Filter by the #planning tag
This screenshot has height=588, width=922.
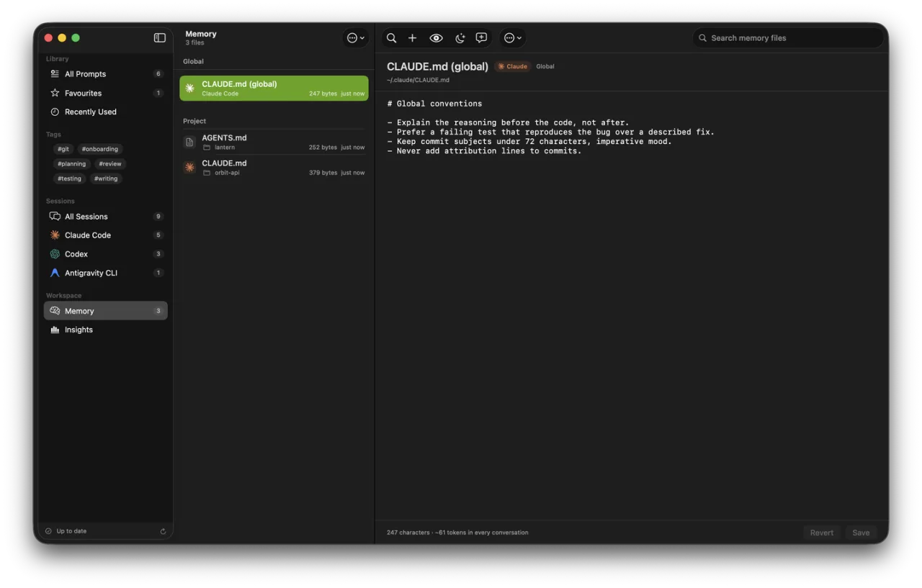[x=72, y=163]
